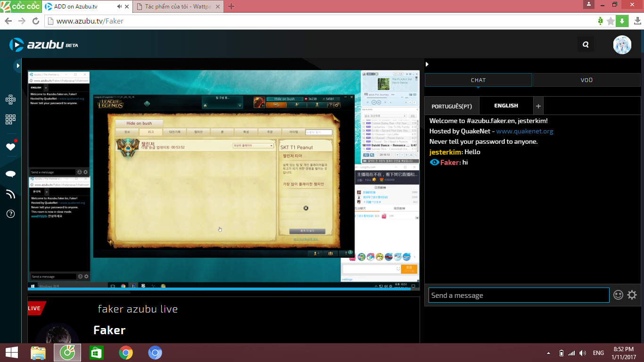Click the Azubu logo in header
The height and width of the screenshot is (362, 644).
(x=43, y=45)
